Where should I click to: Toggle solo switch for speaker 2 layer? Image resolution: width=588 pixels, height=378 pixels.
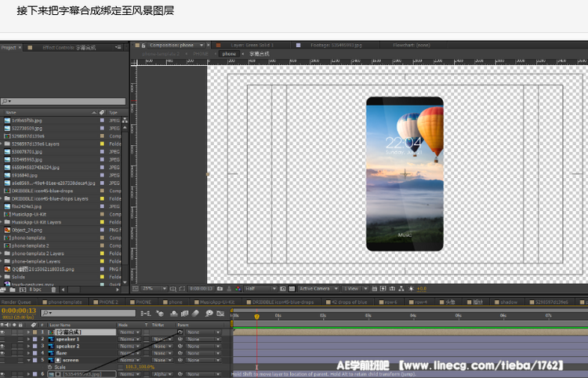click(14, 346)
